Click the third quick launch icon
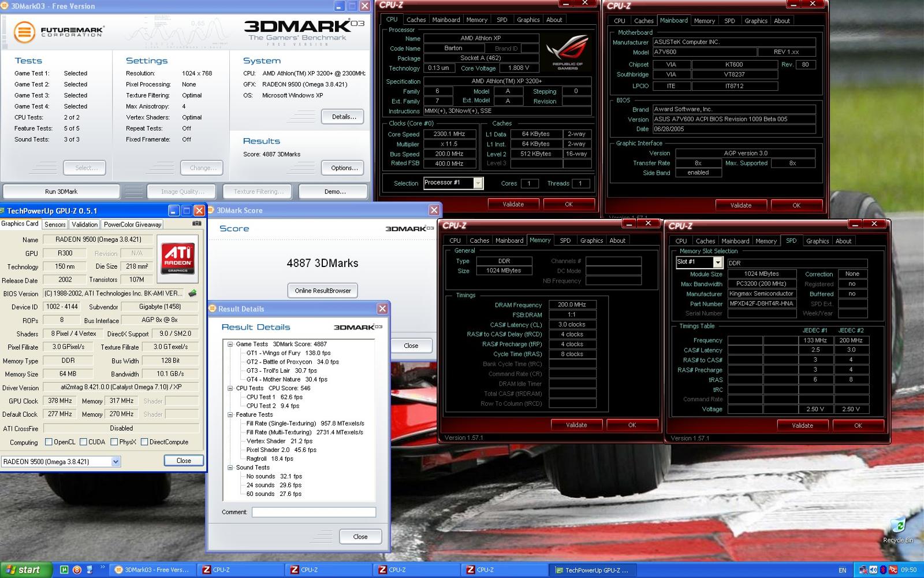This screenshot has width=924, height=578. (90, 570)
